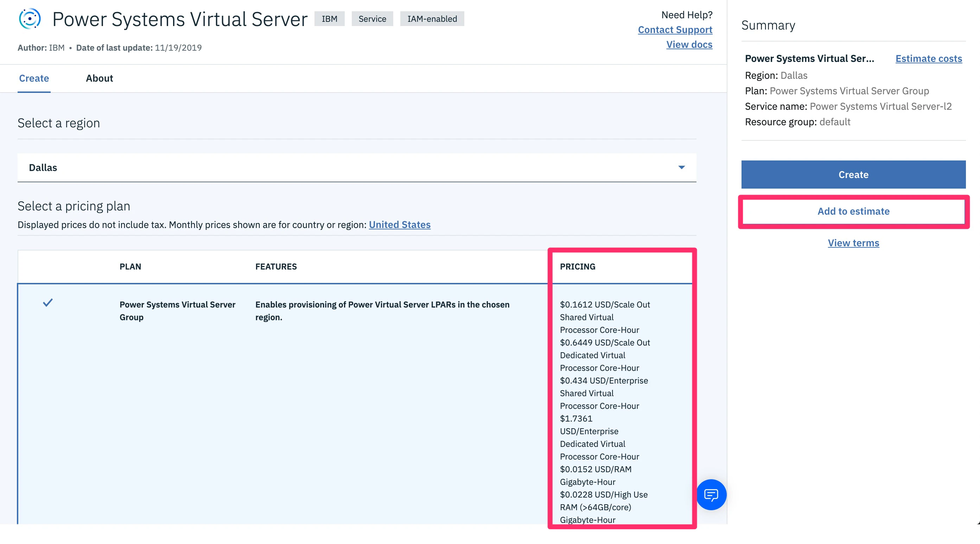Image resolution: width=980 pixels, height=544 pixels.
Task: Click the $0.434 USD/Enterprise price
Action: (604, 381)
